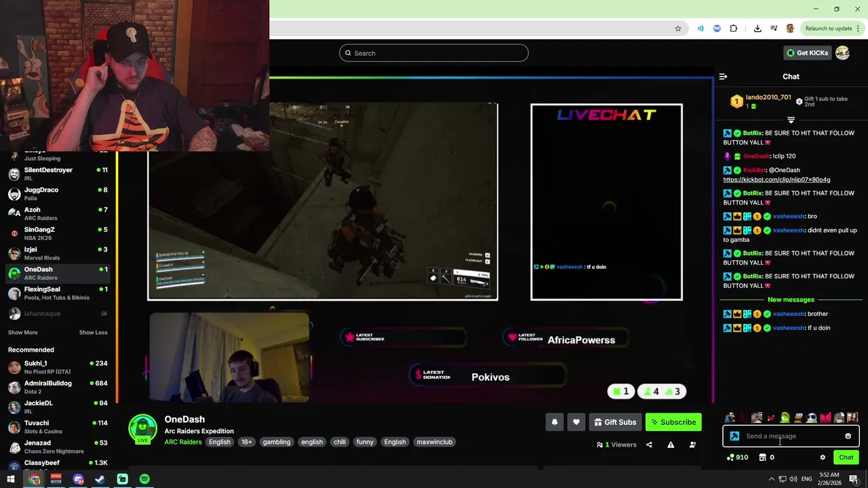Open Chrome extensions puzzle icon
The height and width of the screenshot is (488, 868).
pyautogui.click(x=734, y=28)
